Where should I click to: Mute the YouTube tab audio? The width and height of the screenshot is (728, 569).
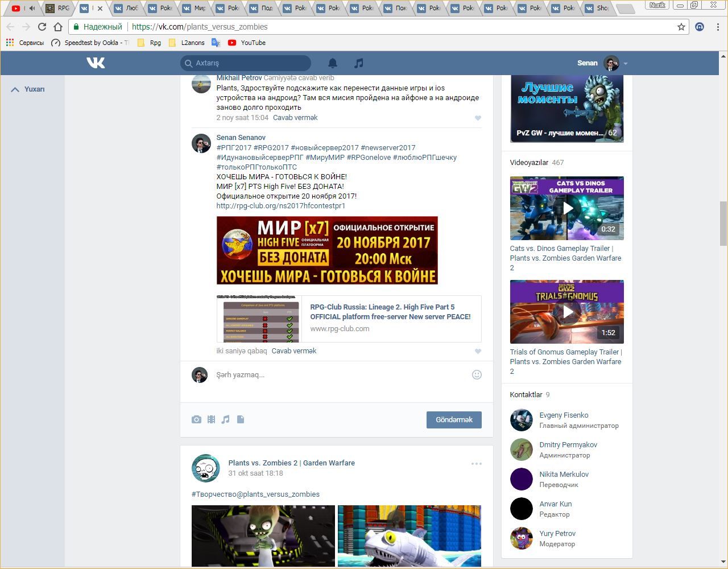(32, 8)
